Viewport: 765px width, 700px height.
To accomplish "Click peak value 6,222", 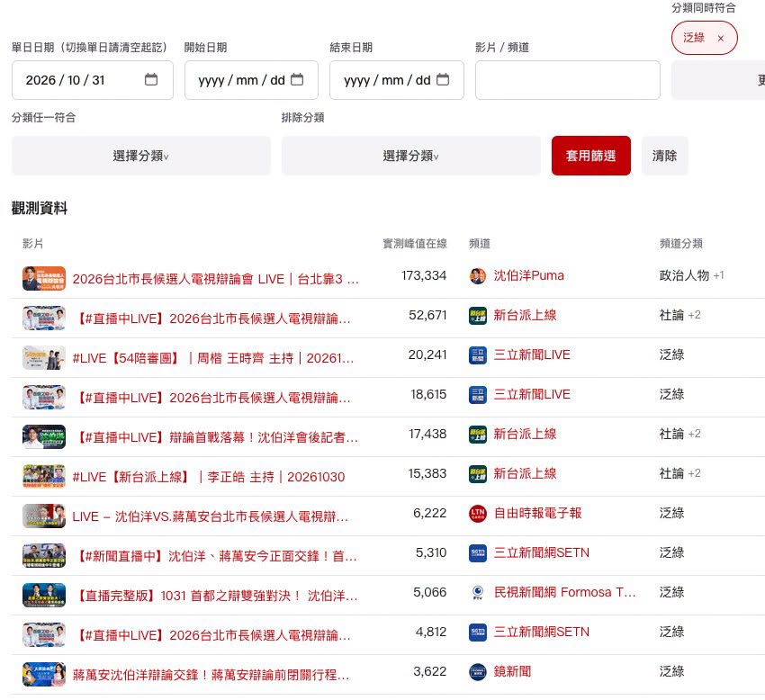I will [x=430, y=513].
